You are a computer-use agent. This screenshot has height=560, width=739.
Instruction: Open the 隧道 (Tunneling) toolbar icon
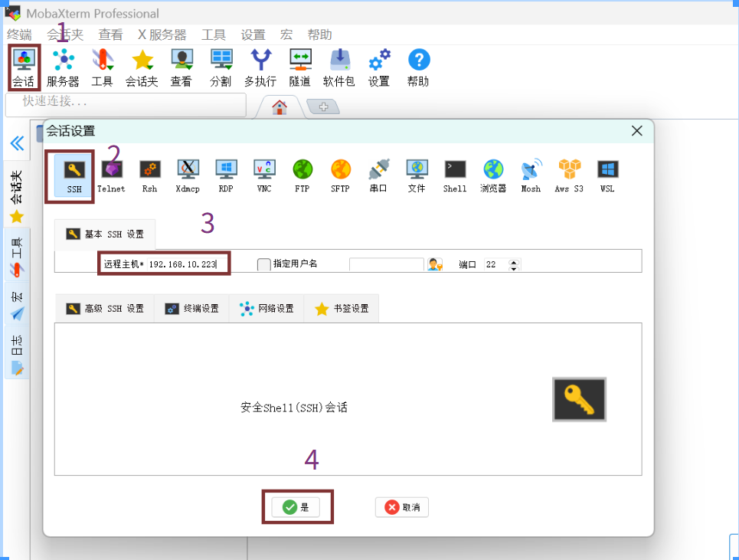[300, 67]
